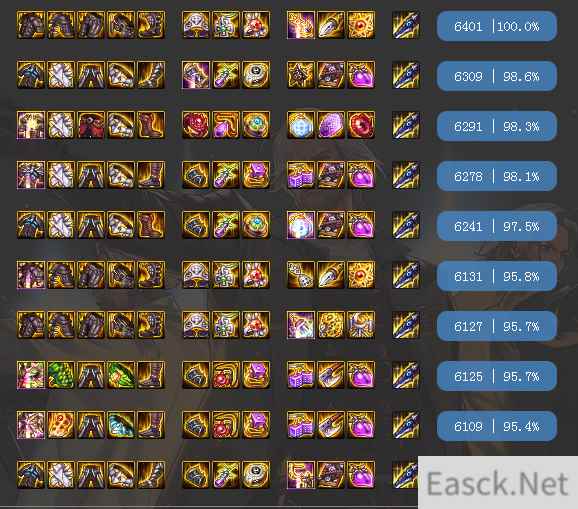Select the eyeball ring icon in 6309 row
The image size is (578, 509).
coord(256,75)
